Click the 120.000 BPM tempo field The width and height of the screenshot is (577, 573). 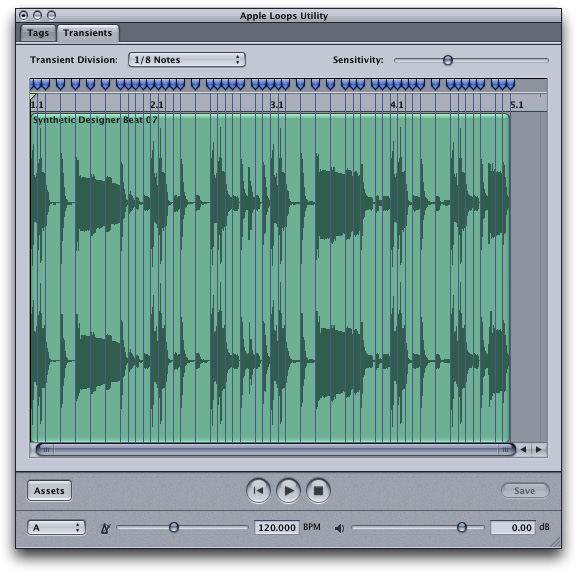tap(277, 528)
